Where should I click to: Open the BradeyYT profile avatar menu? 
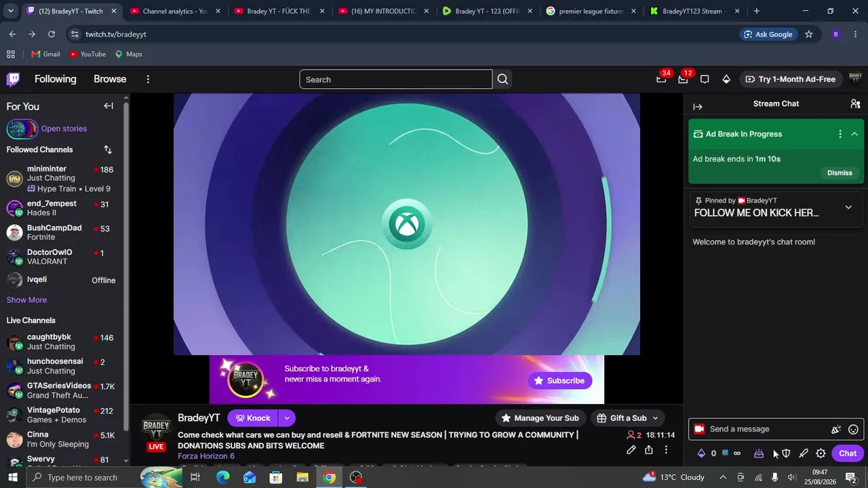[x=855, y=79]
